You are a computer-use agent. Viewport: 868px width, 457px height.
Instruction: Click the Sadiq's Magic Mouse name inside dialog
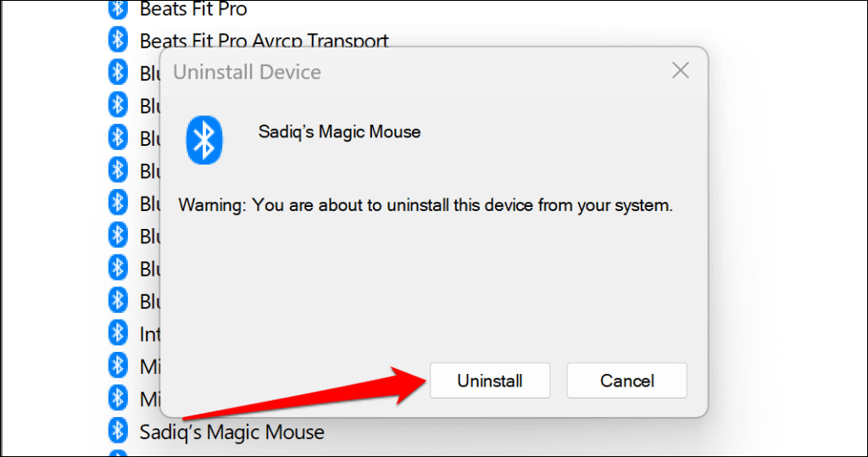tap(339, 131)
